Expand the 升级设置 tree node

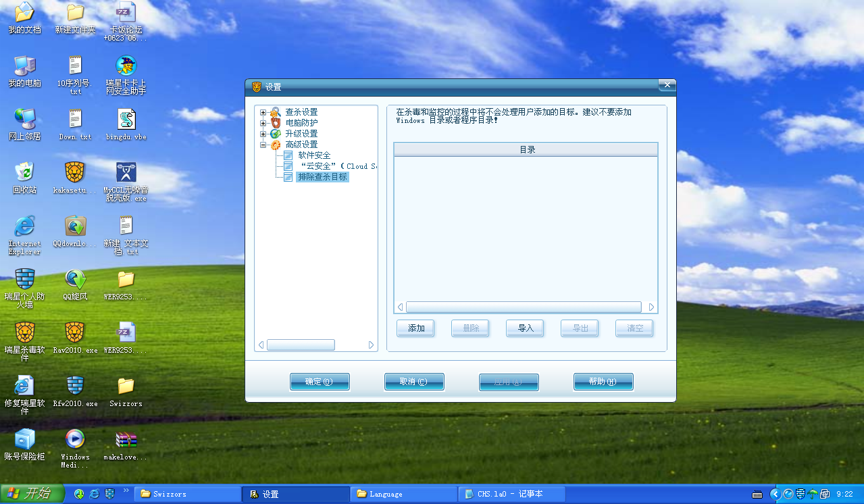click(263, 134)
